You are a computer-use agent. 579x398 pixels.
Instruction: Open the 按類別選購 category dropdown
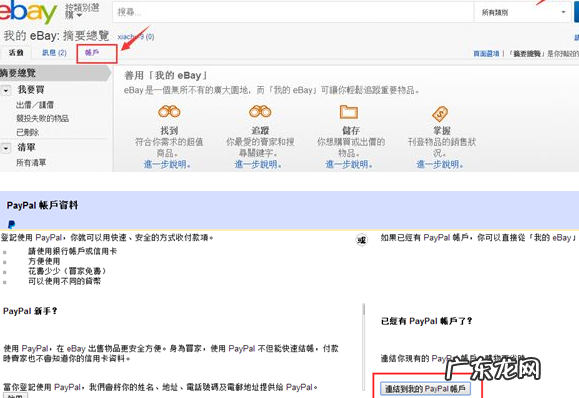pos(82,11)
